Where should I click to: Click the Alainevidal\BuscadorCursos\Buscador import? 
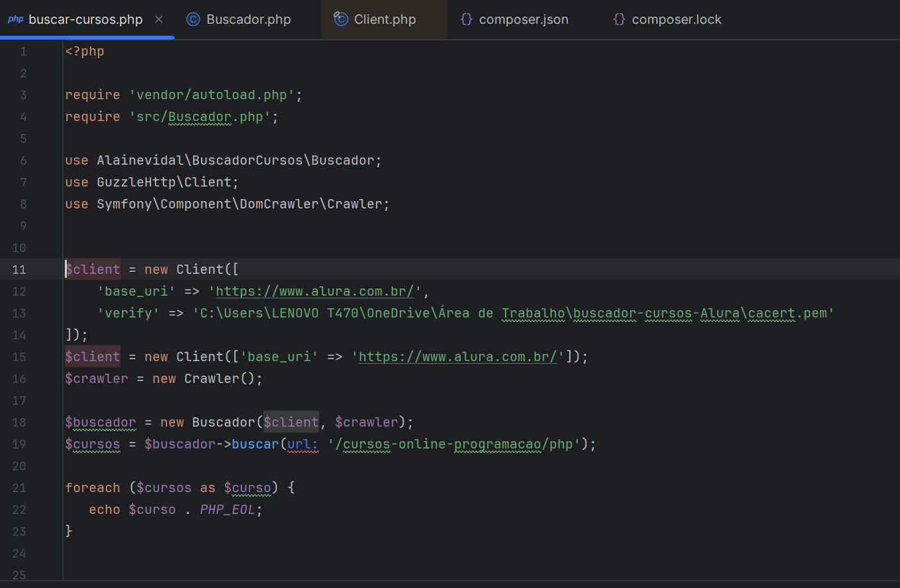click(x=236, y=160)
